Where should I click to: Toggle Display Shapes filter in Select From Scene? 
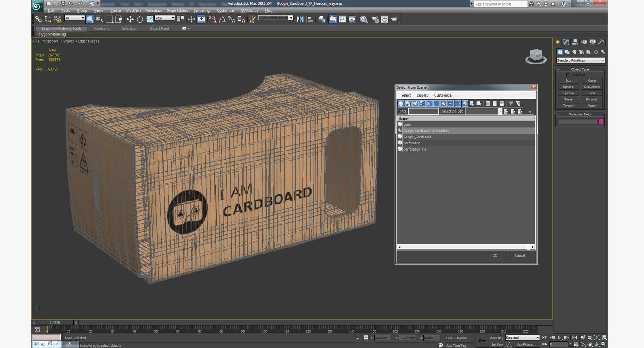pyautogui.click(x=408, y=104)
